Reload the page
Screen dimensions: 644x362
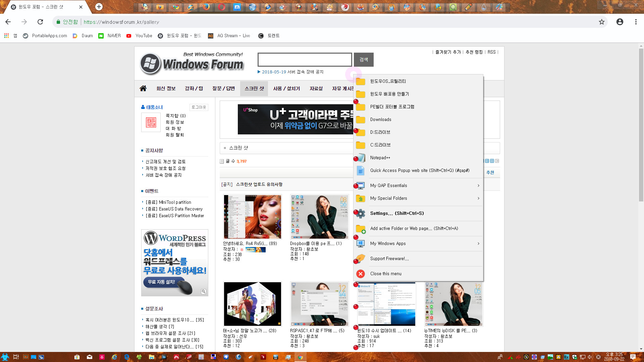(x=40, y=22)
